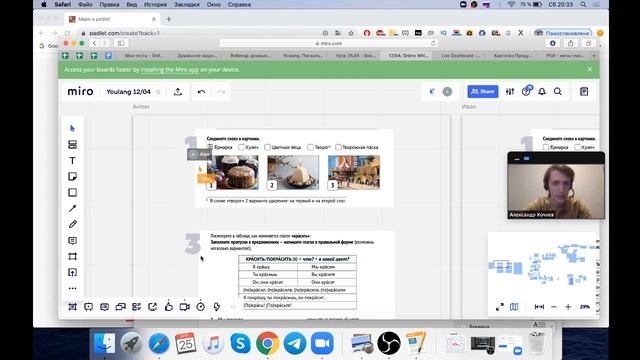Enter fullscreen with the expand arrows icon
The image size is (640, 360).
click(500, 307)
